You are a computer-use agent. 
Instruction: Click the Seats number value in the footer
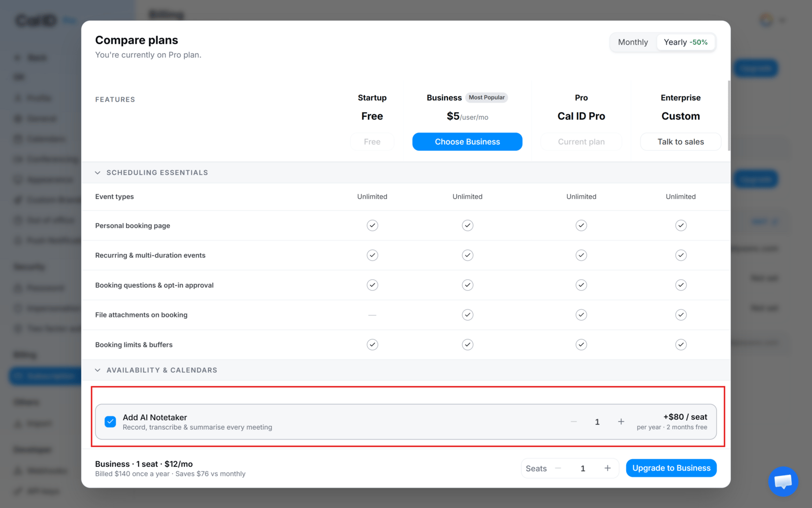tap(583, 468)
